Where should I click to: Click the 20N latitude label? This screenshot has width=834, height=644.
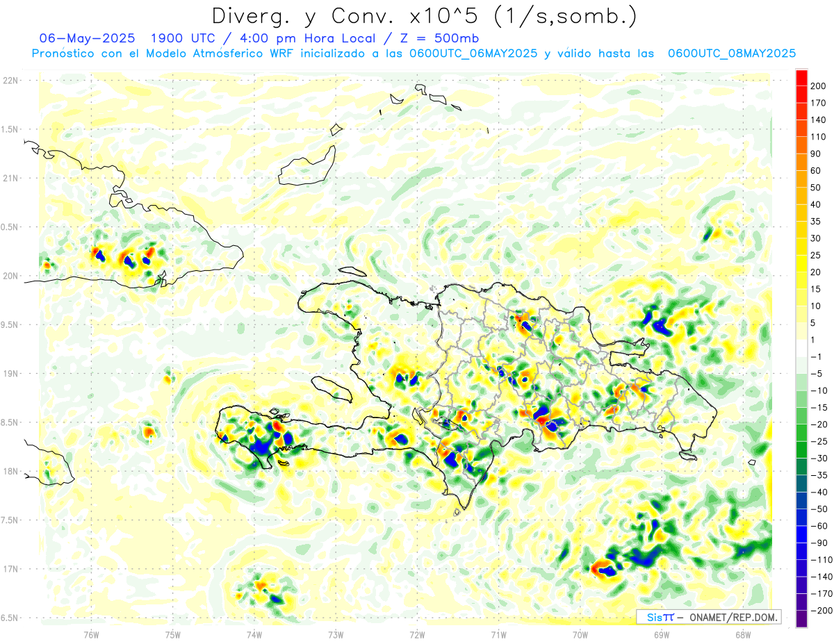11,276
